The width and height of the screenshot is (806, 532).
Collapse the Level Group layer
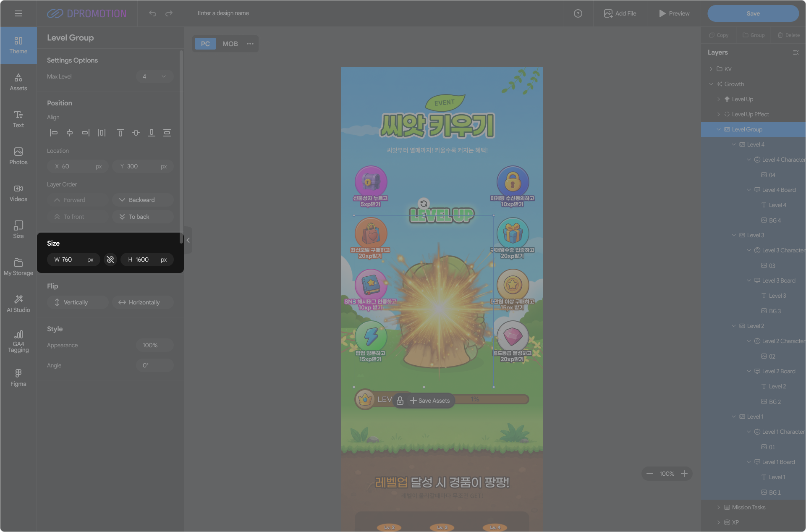pyautogui.click(x=719, y=129)
